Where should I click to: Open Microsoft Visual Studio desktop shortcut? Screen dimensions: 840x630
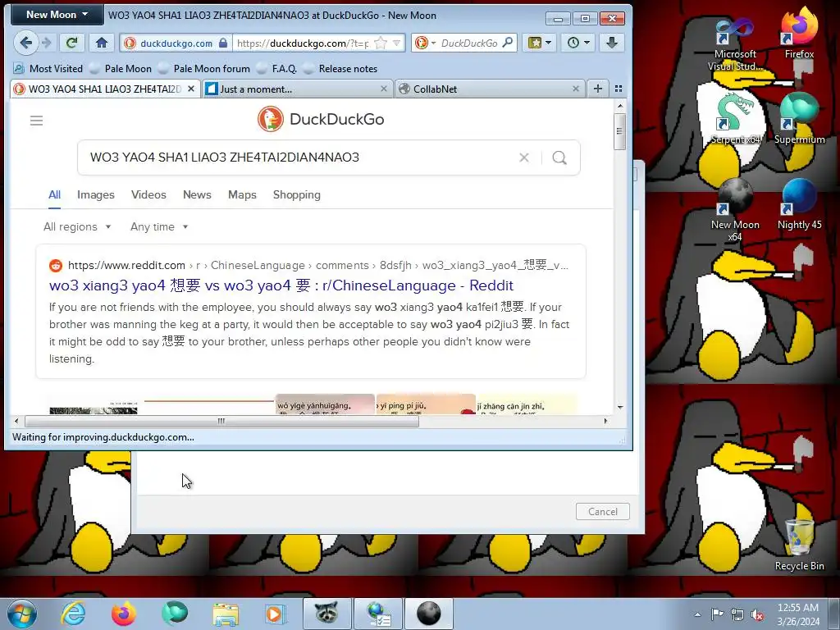tap(735, 46)
